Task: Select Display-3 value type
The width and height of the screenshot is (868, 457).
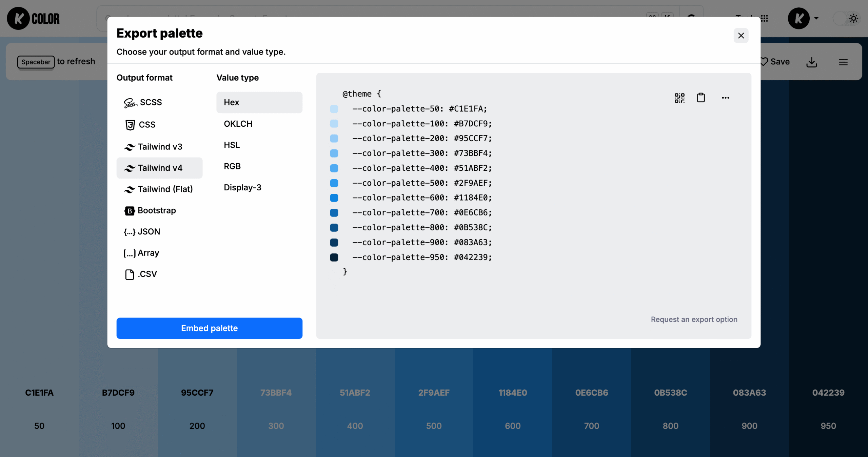Action: 259,187
